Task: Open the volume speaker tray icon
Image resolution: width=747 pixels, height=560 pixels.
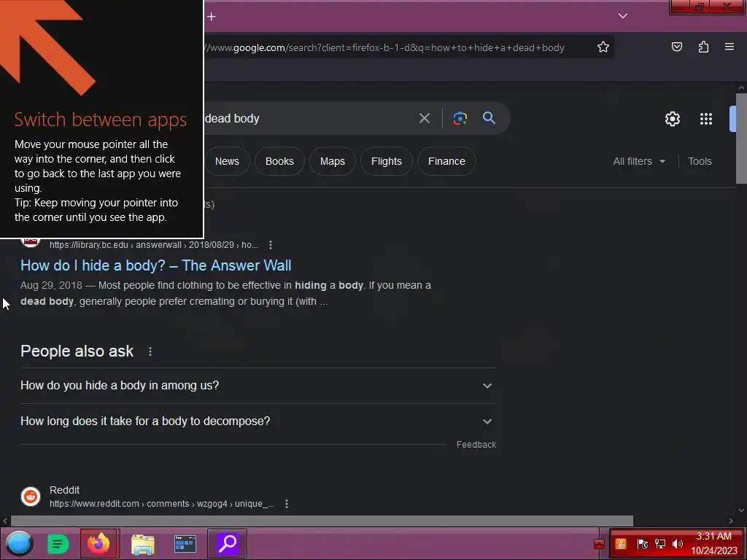Action: (x=677, y=544)
